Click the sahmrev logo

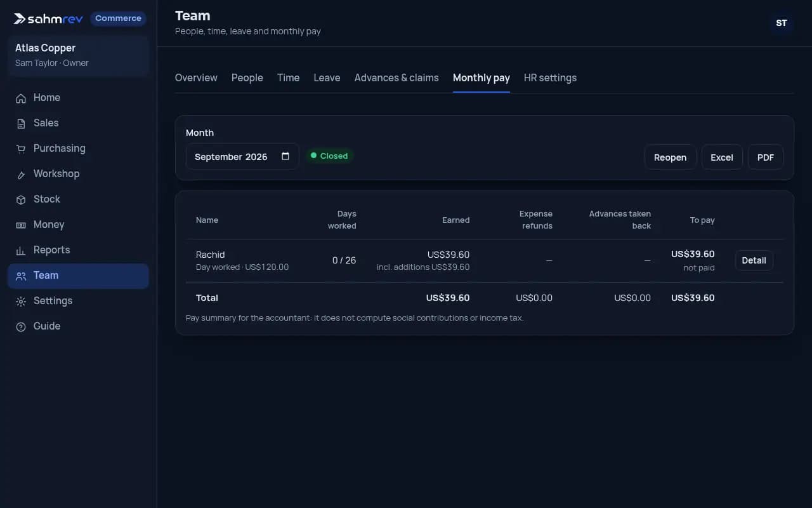48,18
